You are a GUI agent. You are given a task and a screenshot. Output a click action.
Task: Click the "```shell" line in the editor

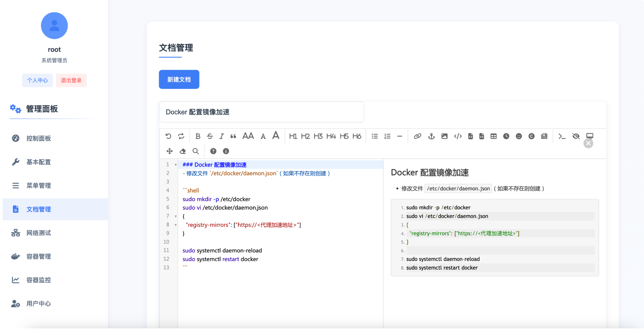point(191,190)
